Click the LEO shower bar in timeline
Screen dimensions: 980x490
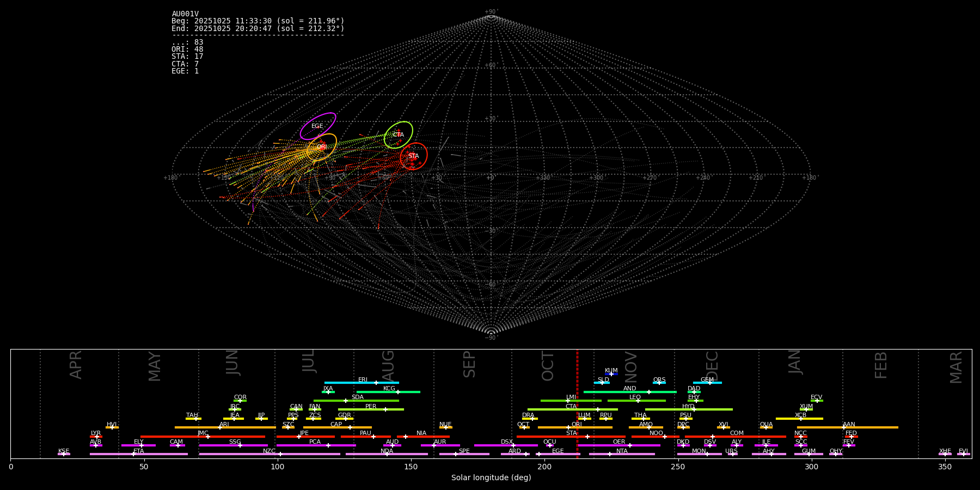click(x=636, y=401)
